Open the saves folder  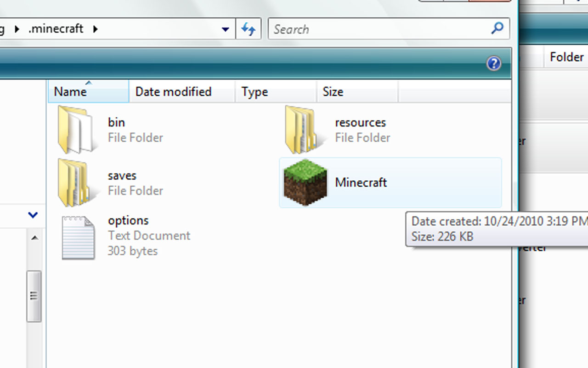[x=122, y=175]
